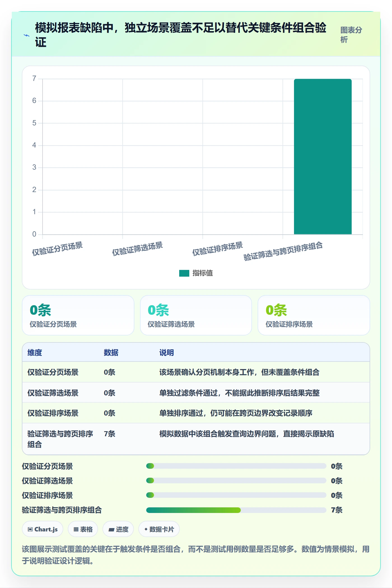This screenshot has height=588, width=392.
Task: Click the 仅验证分页场景 x-axis label
Action: click(57, 249)
